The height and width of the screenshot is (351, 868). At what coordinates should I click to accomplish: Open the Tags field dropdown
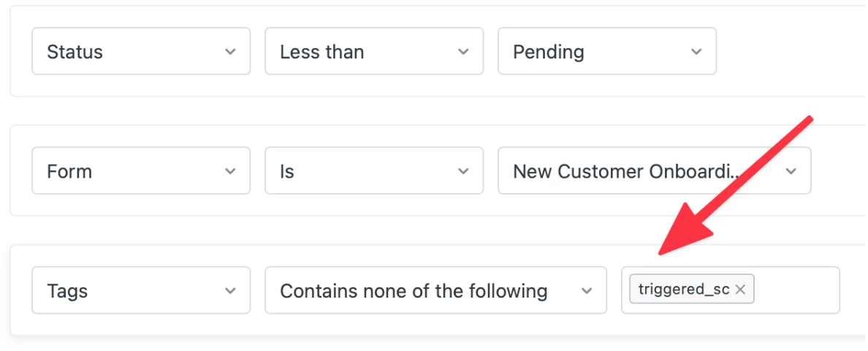[x=132, y=291]
